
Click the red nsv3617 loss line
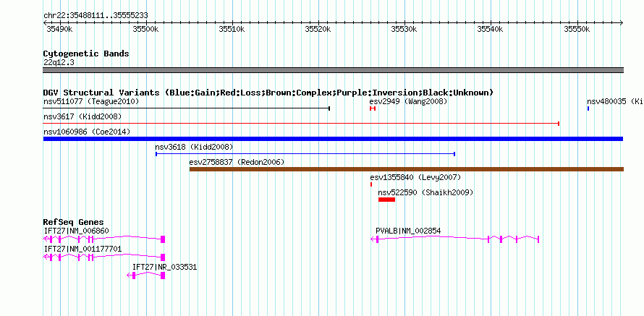pyautogui.click(x=301, y=124)
